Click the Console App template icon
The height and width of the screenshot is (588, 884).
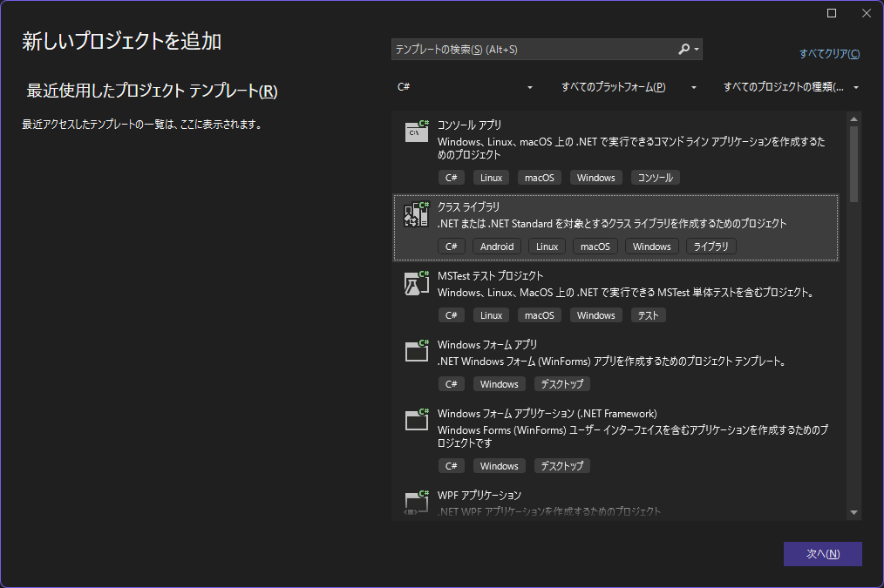(x=417, y=132)
